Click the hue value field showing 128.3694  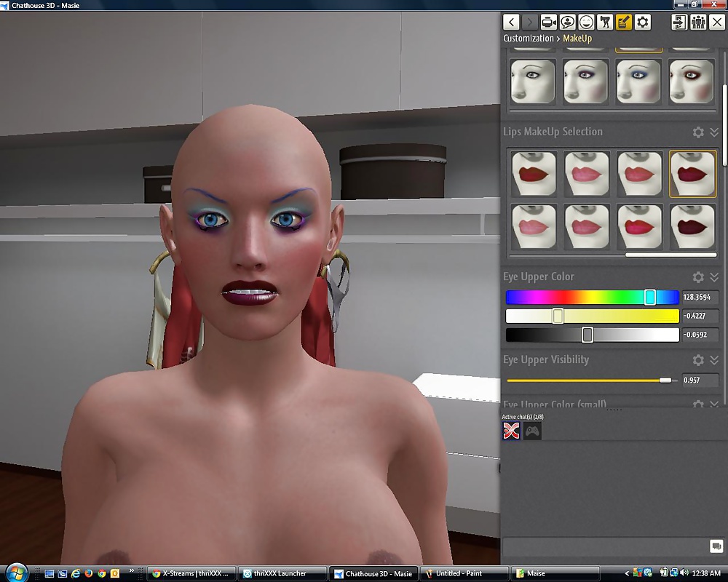point(700,298)
